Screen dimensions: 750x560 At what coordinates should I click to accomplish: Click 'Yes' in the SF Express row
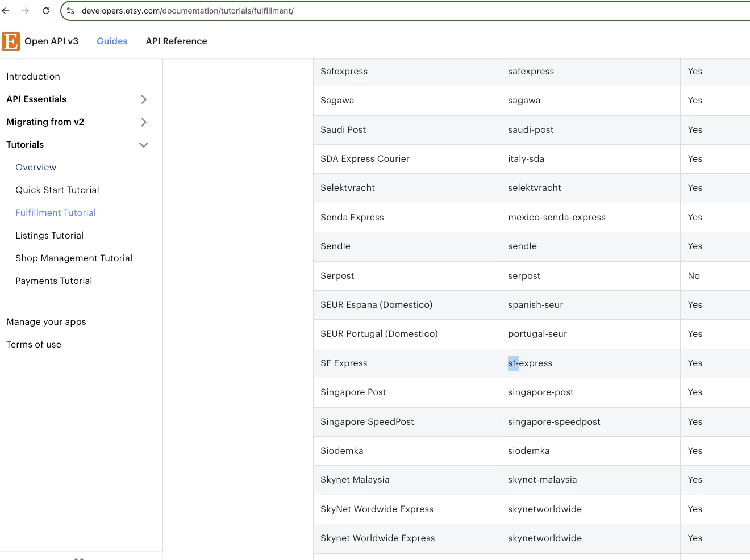[695, 363]
